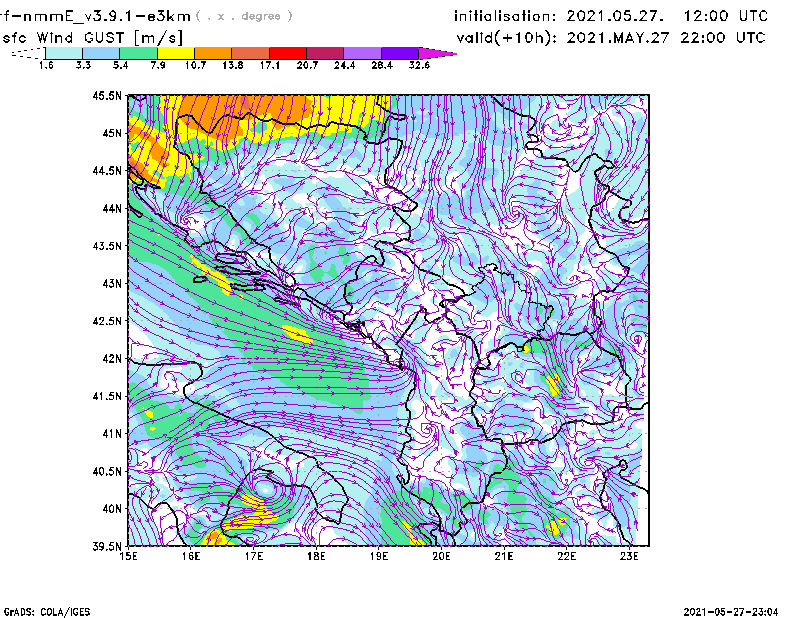Click the "21E" longitude label
This screenshot has width=800, height=618.
click(504, 556)
